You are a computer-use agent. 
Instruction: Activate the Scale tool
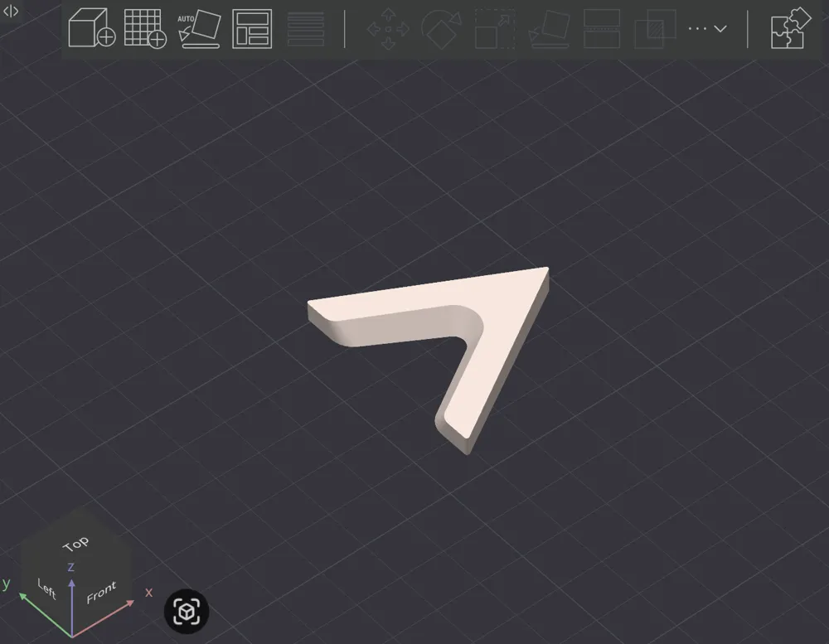click(x=495, y=28)
